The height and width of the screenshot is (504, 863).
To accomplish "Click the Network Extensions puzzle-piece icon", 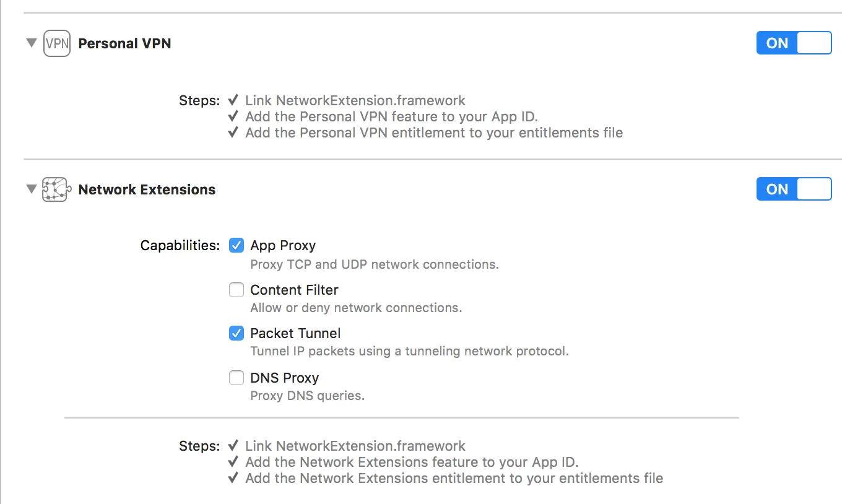I will [x=55, y=189].
